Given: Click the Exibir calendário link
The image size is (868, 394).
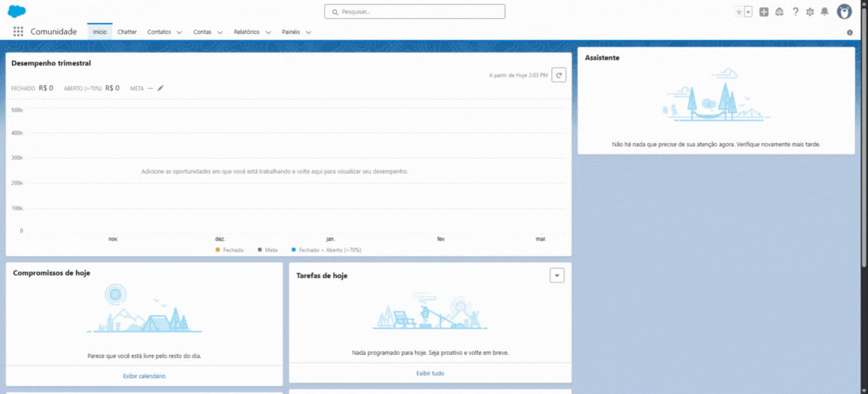Looking at the screenshot, I should pyautogui.click(x=144, y=376).
